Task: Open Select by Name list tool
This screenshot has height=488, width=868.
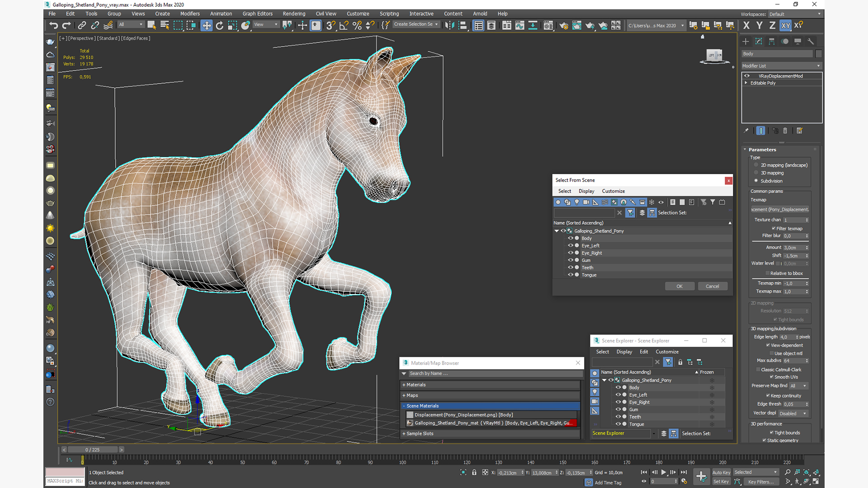Action: click(x=165, y=25)
